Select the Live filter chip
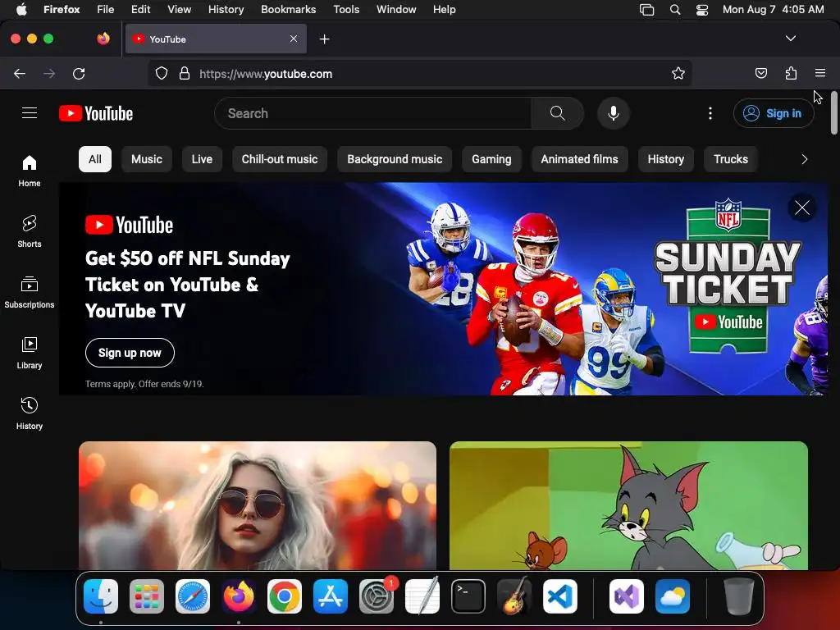This screenshot has height=630, width=840. click(202, 159)
